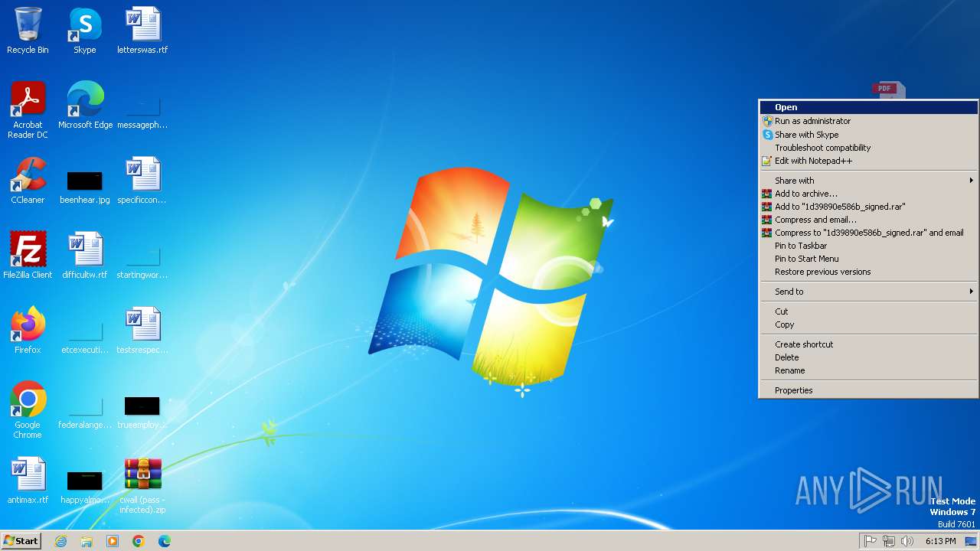
Task: Select Pin to Taskbar
Action: [x=868, y=246]
